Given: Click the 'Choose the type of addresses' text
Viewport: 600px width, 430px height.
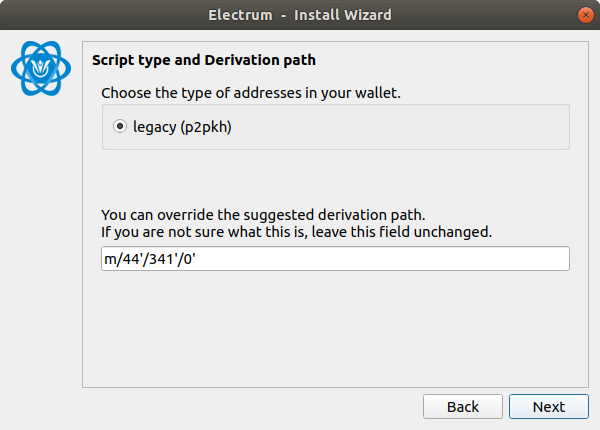Looking at the screenshot, I should pos(251,93).
